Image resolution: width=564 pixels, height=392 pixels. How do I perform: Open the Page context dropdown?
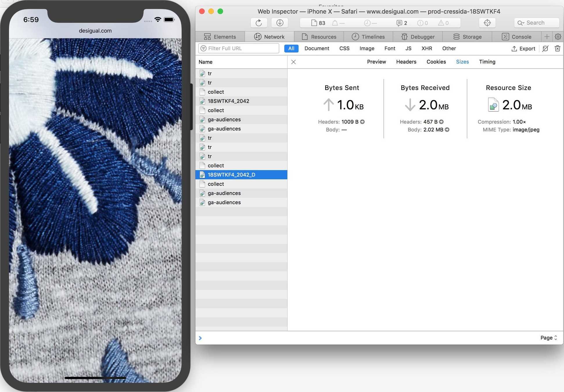[548, 338]
